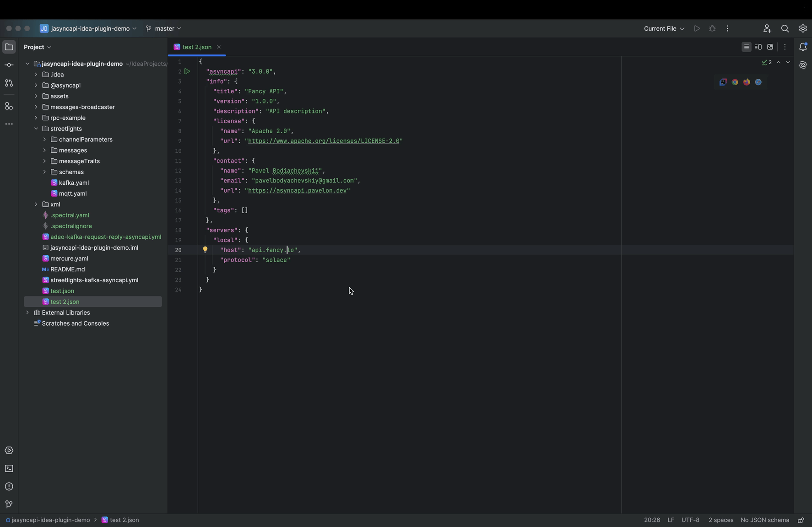Screen dimensions: 812x527
Task: Show more tool windows via ellipsis
Action: point(9,124)
